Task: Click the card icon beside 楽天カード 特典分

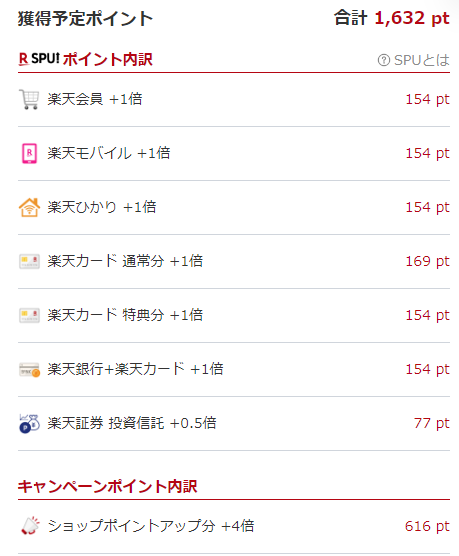Action: (29, 316)
